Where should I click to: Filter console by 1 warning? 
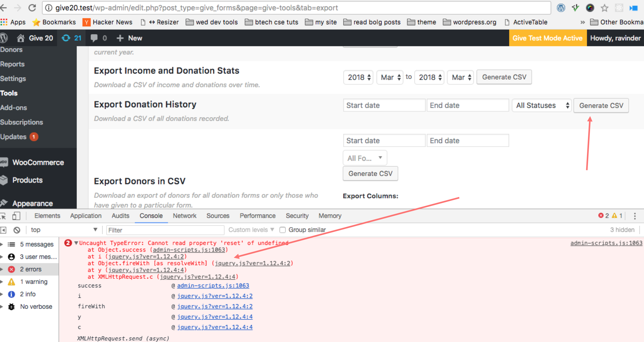click(34, 281)
